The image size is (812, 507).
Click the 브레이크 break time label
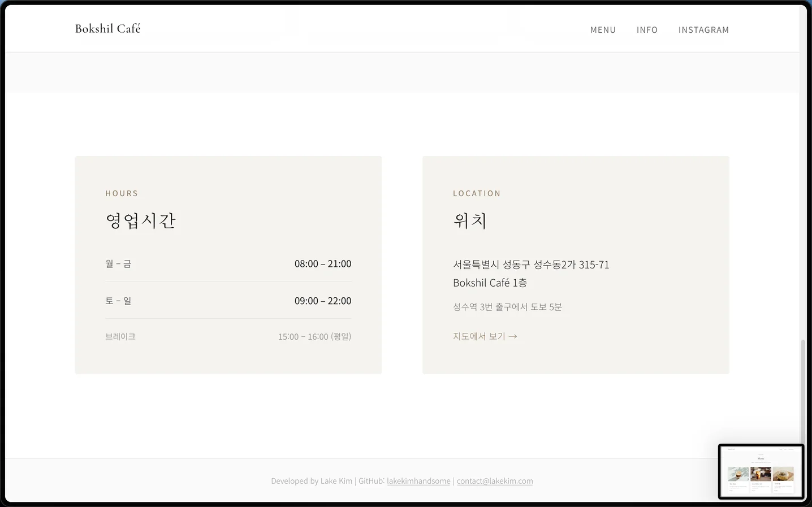point(120,336)
